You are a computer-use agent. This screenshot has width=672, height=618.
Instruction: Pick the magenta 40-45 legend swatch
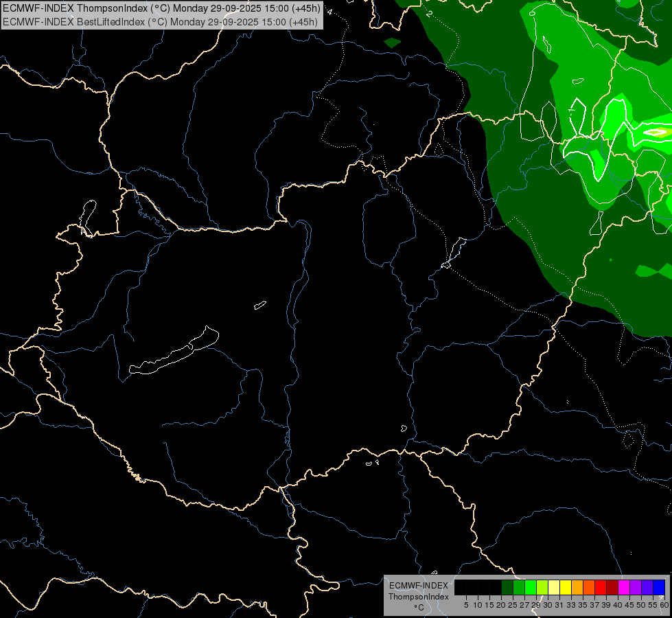coord(624,588)
